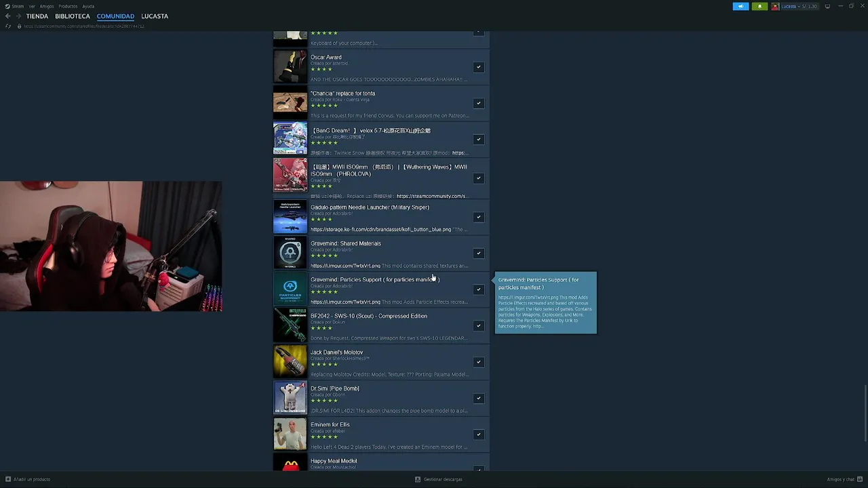
Task: Open the Amigos y chat panel
Action: click(845, 479)
